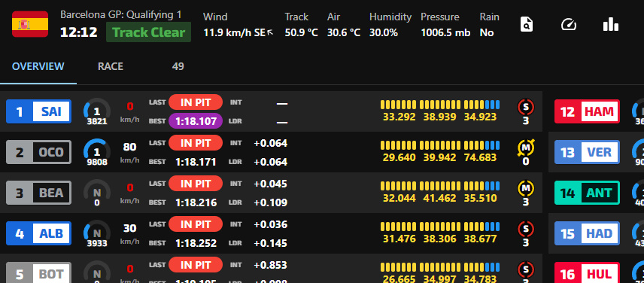The width and height of the screenshot is (644, 283).
Task: Select driver badge 15 HAD
Action: coord(587,233)
